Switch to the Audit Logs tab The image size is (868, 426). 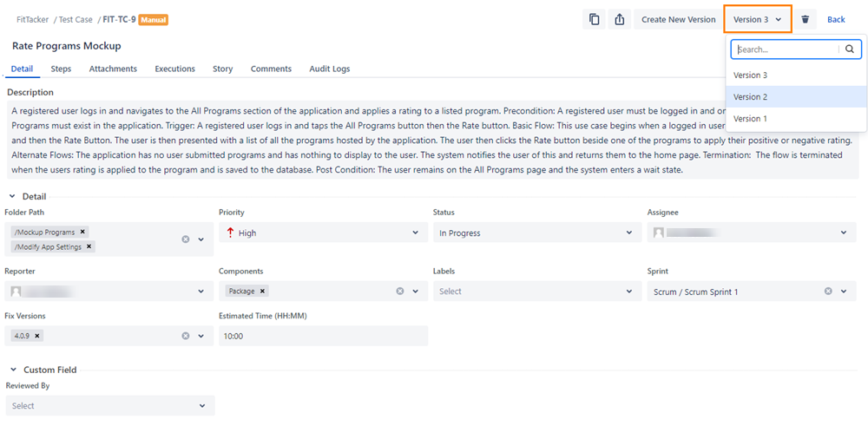[x=329, y=69]
